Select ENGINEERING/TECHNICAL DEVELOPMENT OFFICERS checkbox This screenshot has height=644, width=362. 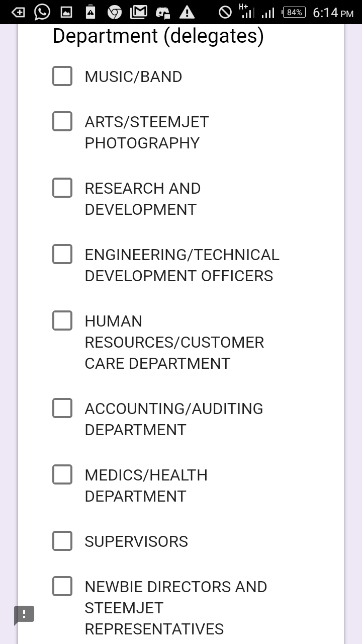click(62, 254)
